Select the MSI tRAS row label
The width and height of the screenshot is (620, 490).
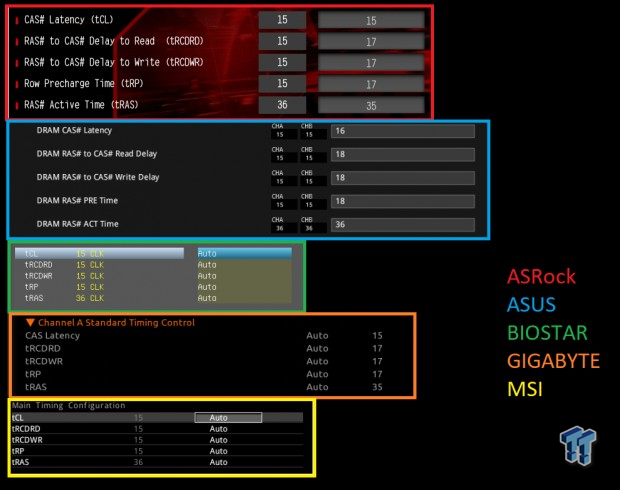(x=21, y=462)
